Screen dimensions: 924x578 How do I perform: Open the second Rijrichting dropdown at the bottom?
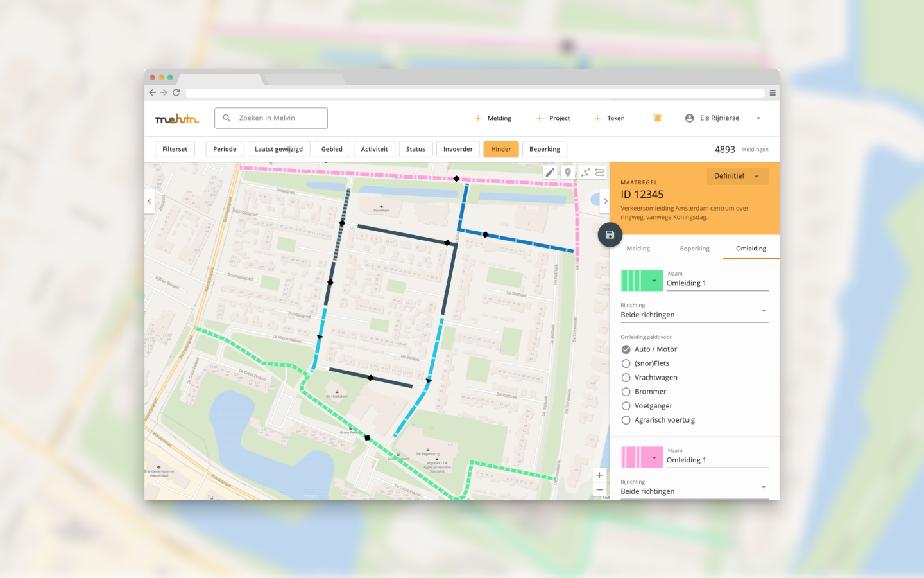tap(694, 491)
